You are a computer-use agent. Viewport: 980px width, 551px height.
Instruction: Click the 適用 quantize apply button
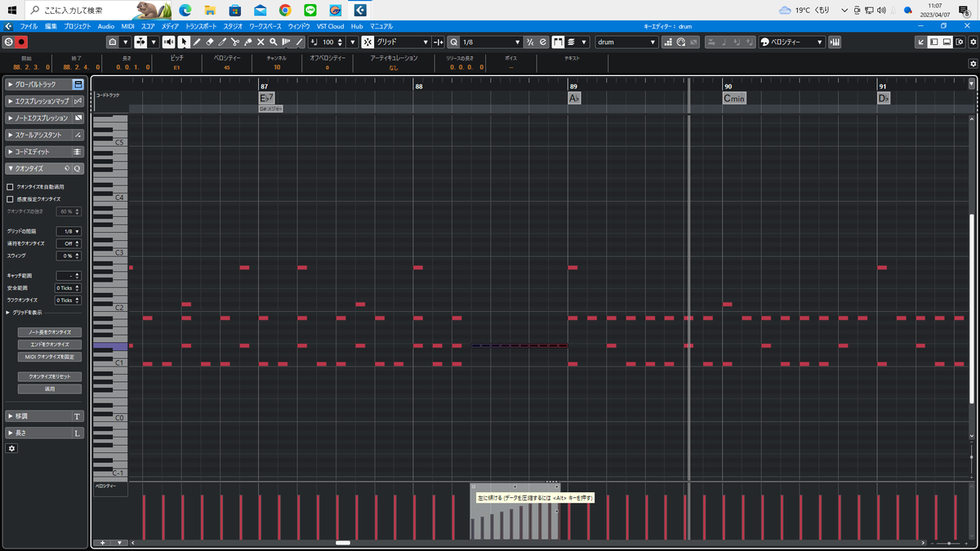(48, 389)
